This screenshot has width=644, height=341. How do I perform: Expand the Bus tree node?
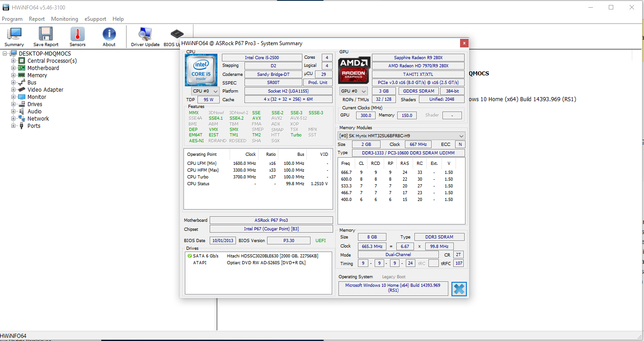[14, 82]
